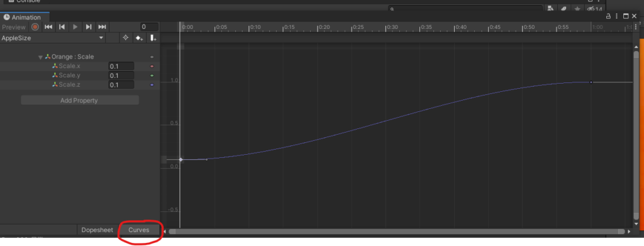Click the Add Keyframe diamond icon
Viewport: 644px width, 246px height.
(140, 38)
